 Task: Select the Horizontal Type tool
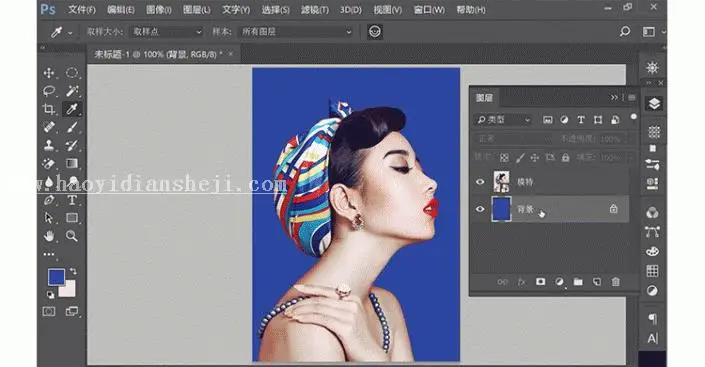[72, 200]
